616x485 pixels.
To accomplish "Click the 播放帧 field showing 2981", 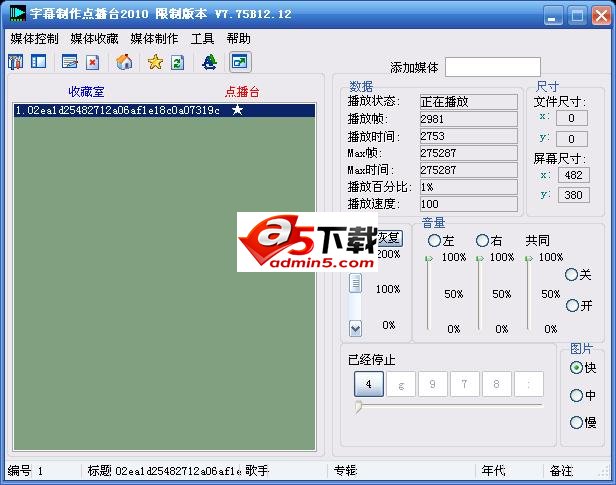I will [469, 119].
